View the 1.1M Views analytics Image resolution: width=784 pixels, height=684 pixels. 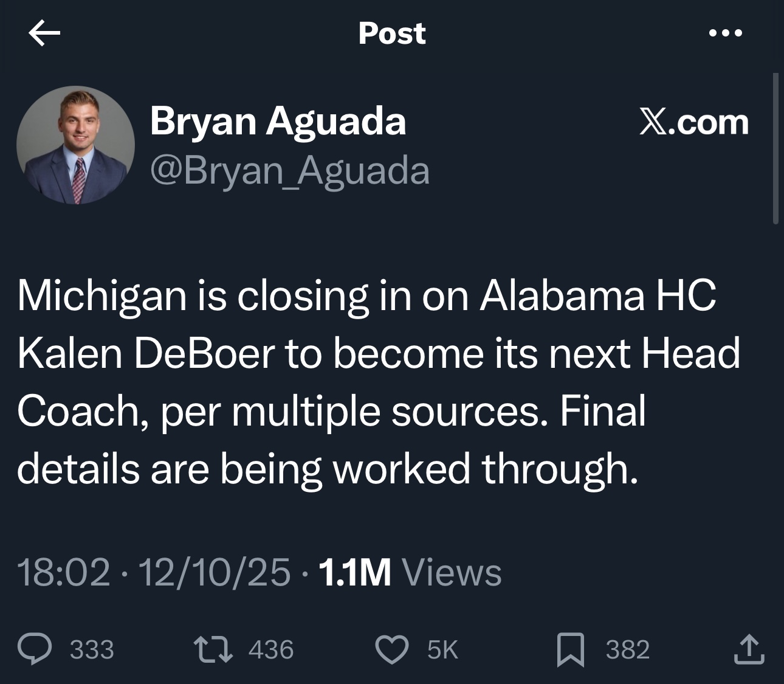pyautogui.click(x=410, y=573)
